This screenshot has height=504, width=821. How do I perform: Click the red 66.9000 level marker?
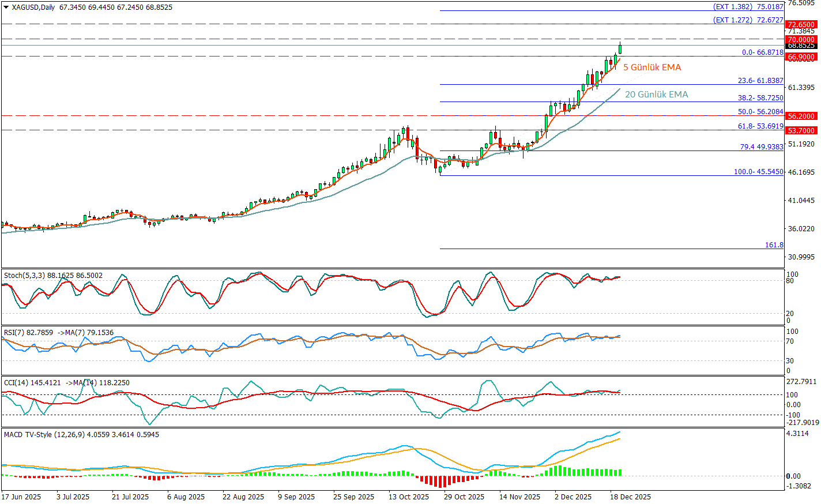[801, 57]
